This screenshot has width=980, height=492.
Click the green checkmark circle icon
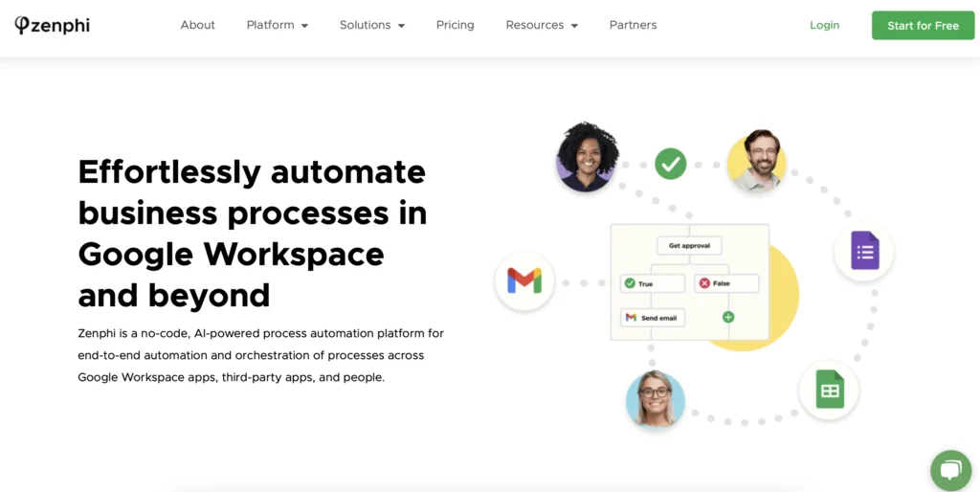pyautogui.click(x=671, y=164)
